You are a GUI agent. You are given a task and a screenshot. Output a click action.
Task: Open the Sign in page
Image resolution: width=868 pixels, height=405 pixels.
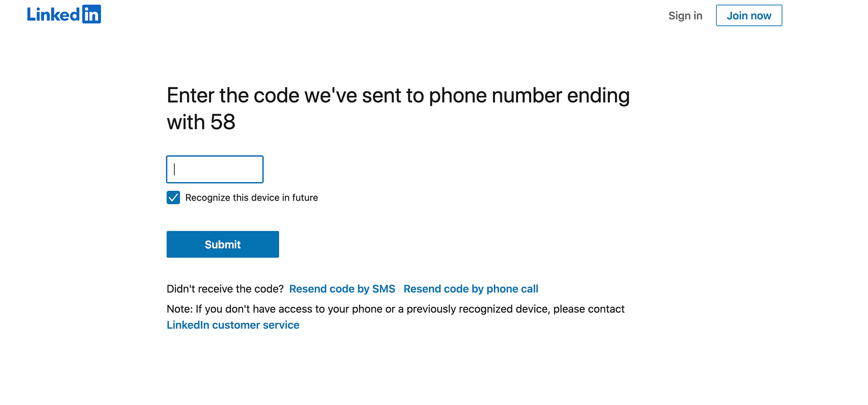point(685,16)
